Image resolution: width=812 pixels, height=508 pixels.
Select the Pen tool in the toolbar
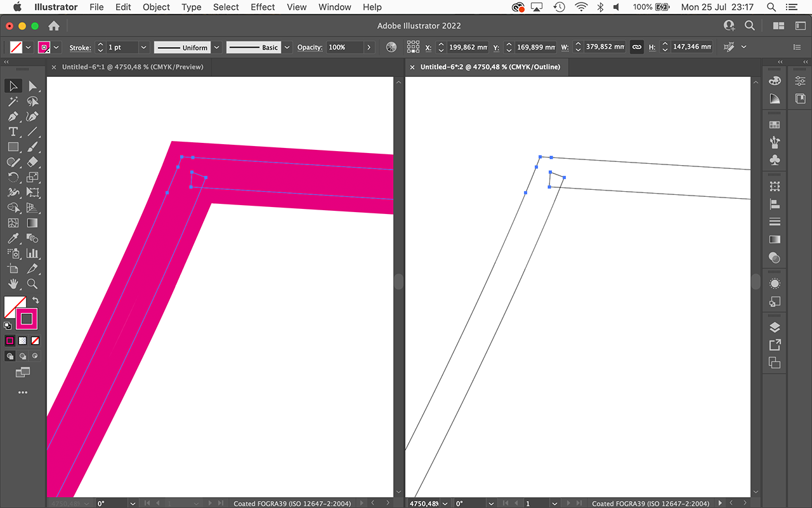[x=13, y=116]
